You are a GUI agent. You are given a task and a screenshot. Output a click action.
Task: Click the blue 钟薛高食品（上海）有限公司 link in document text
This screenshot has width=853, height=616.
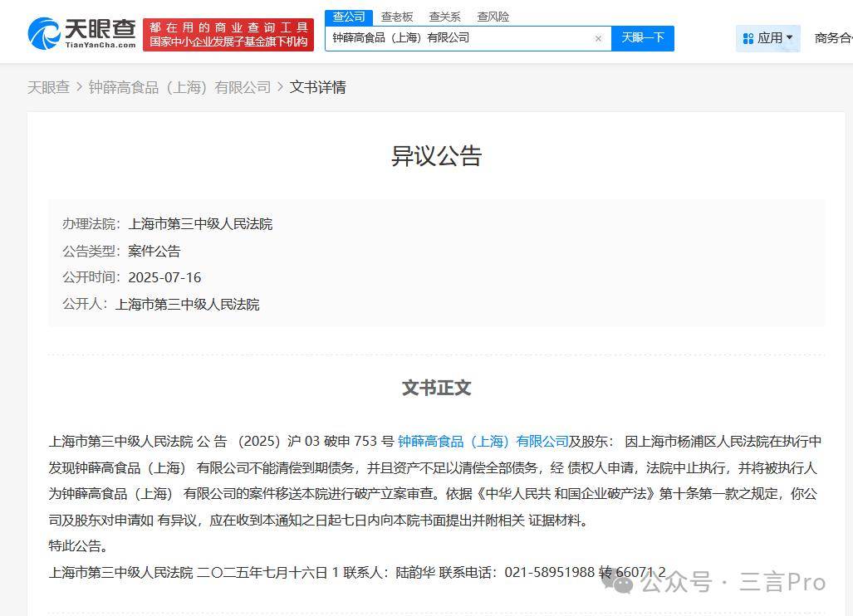pyautogui.click(x=483, y=441)
